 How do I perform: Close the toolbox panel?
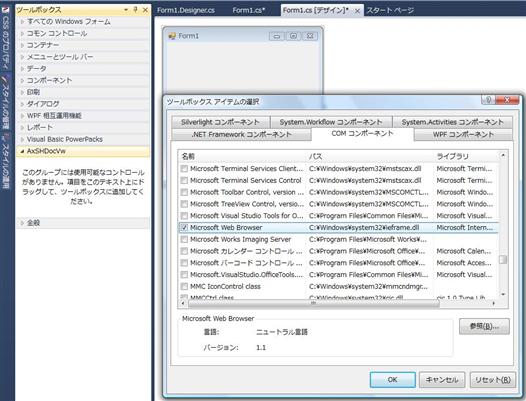coord(145,10)
